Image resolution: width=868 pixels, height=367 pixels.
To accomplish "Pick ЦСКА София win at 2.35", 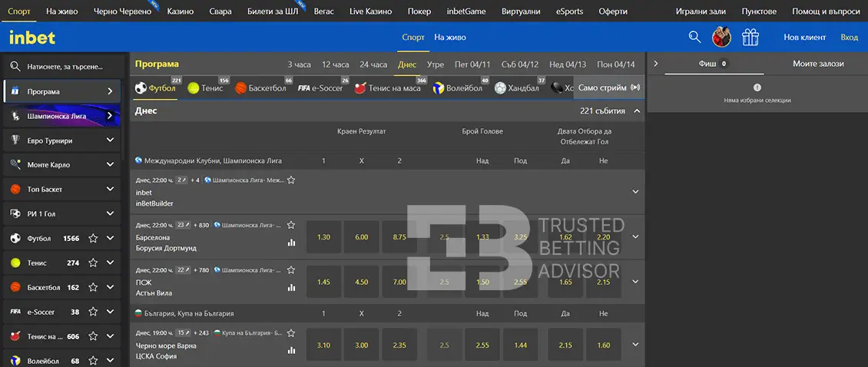I will pos(399,345).
